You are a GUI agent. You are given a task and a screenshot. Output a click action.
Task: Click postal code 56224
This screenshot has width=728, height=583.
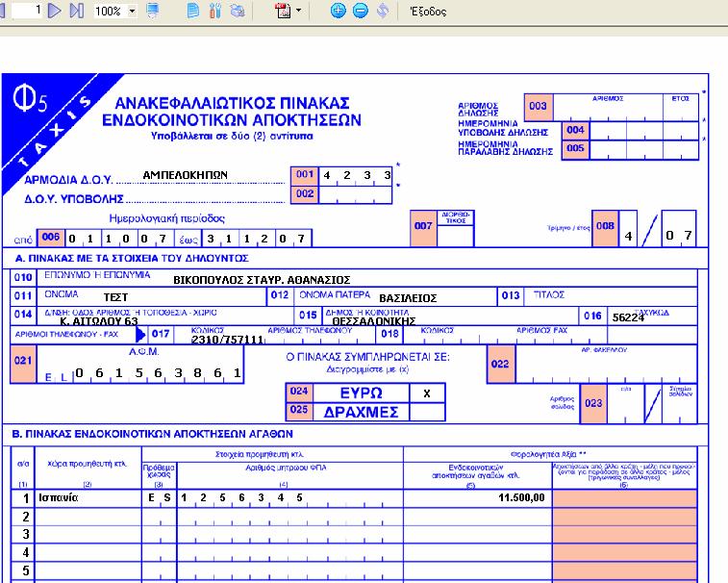(x=628, y=317)
